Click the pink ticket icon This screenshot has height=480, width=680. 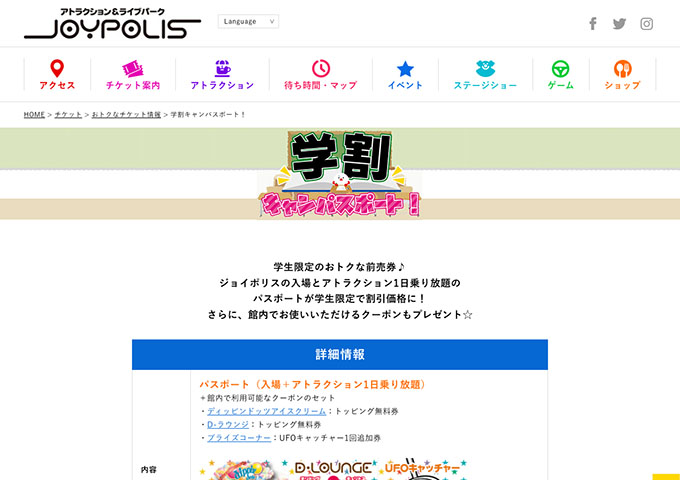pyautogui.click(x=133, y=69)
